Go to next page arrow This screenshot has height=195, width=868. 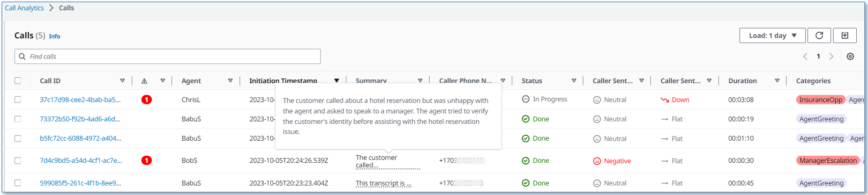(x=831, y=57)
